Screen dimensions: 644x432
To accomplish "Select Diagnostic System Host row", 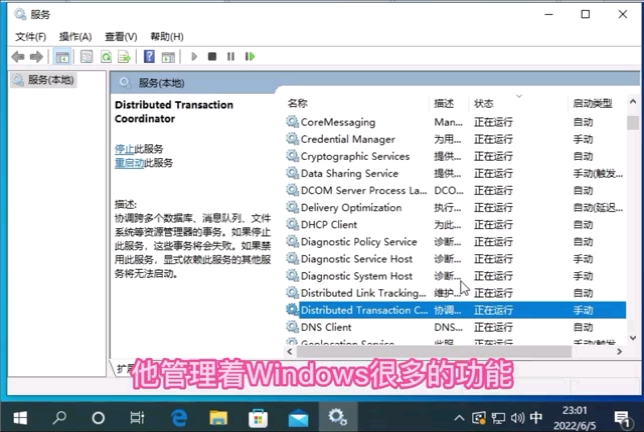I will (x=456, y=276).
